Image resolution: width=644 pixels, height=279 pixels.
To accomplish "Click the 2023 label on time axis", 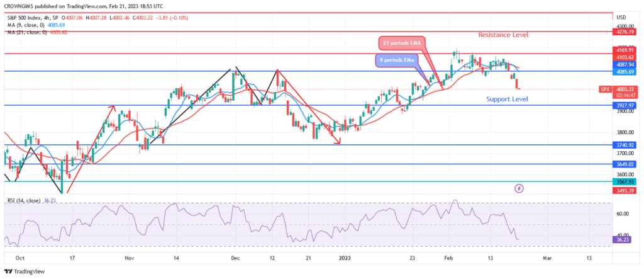I will tap(345, 258).
